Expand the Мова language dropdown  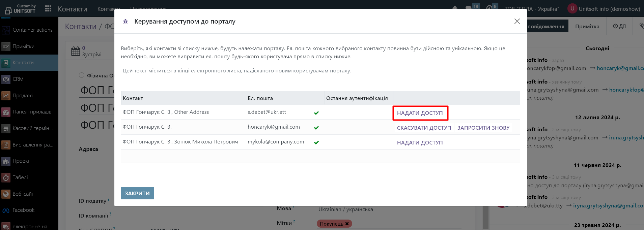(x=388, y=209)
